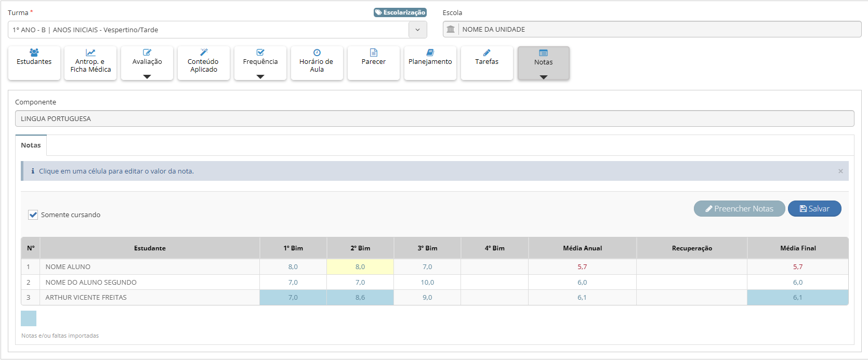The height and width of the screenshot is (360, 868).
Task: Open Antrop. e Ficha Médica chart icon
Action: [x=90, y=52]
